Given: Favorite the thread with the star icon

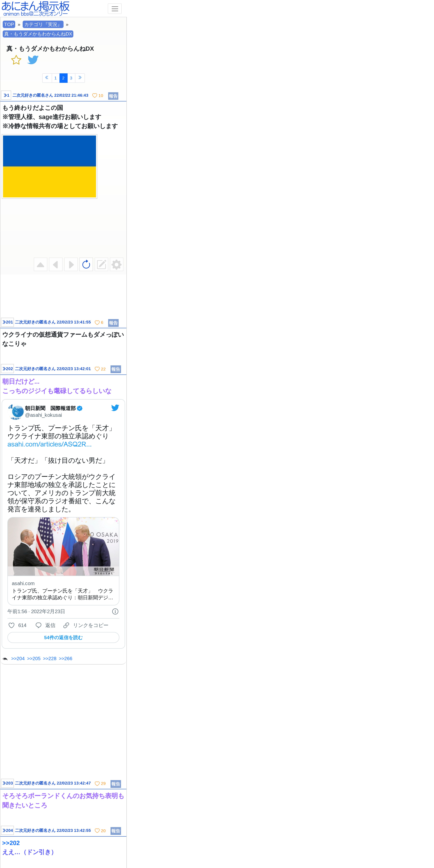Looking at the screenshot, I should click(16, 60).
